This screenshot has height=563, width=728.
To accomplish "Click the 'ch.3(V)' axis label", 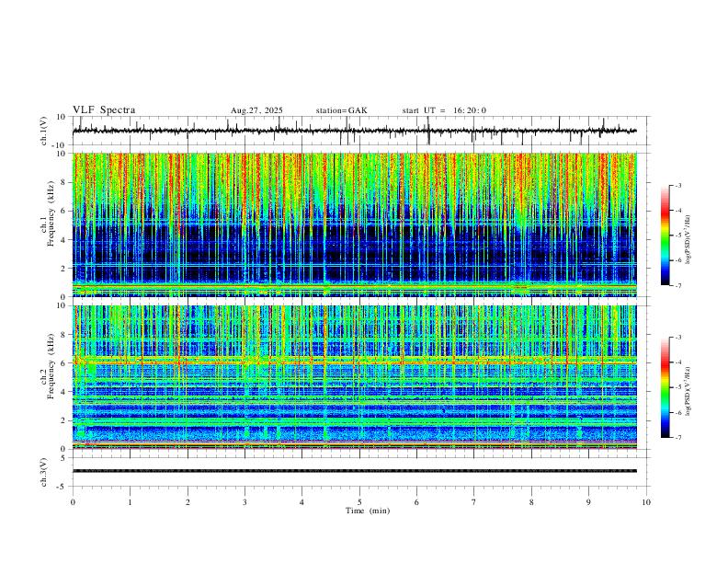I will (x=44, y=472).
